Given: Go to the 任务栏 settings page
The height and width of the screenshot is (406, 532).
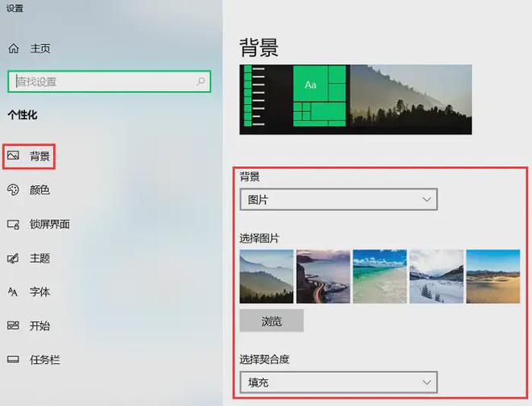Looking at the screenshot, I should [x=44, y=360].
